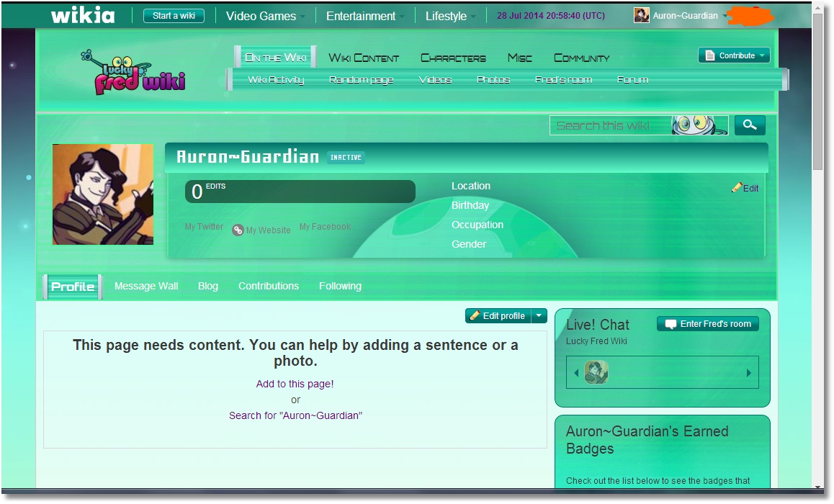Viewport: 834px width, 504px height.
Task: Click the Enter Fred's room button
Action: pyautogui.click(x=708, y=324)
